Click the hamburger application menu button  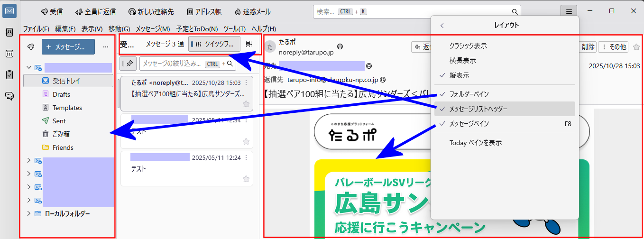click(x=569, y=11)
